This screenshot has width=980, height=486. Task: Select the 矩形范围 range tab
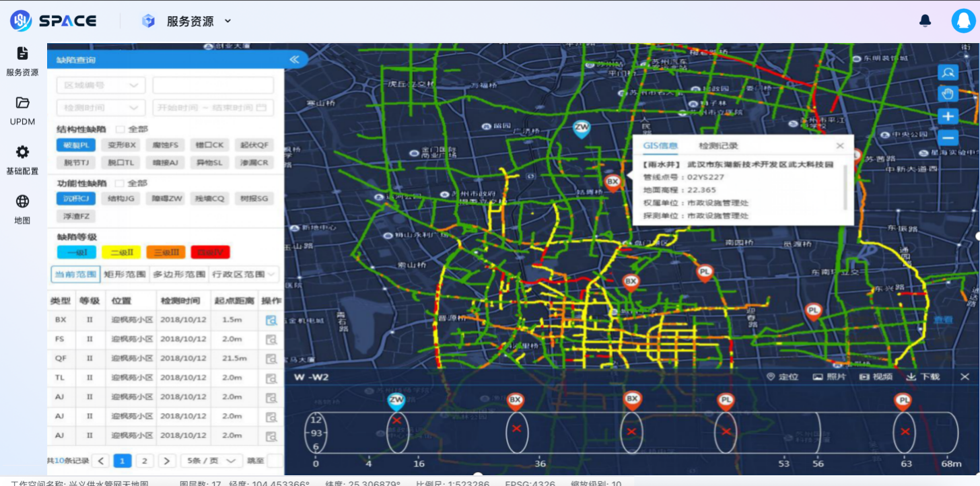coord(125,275)
